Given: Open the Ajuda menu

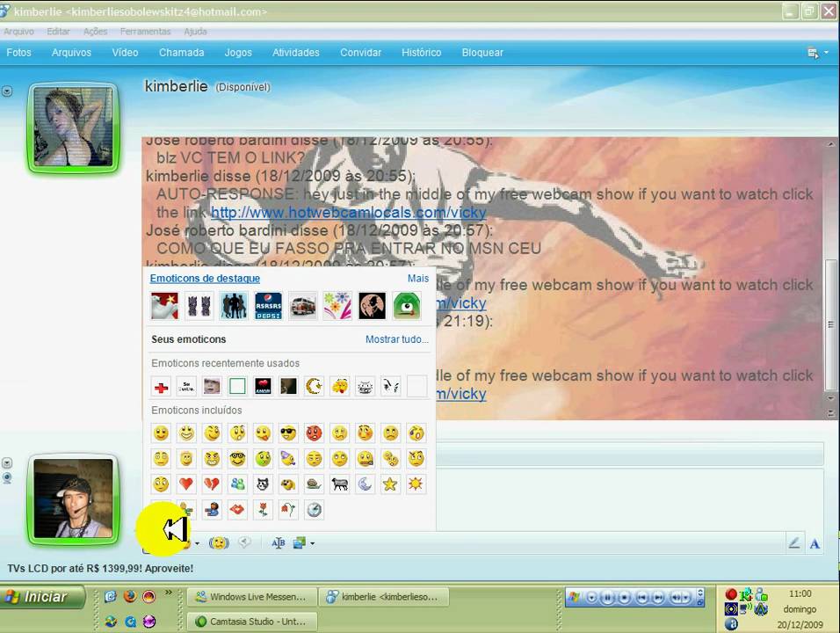Looking at the screenshot, I should [196, 32].
